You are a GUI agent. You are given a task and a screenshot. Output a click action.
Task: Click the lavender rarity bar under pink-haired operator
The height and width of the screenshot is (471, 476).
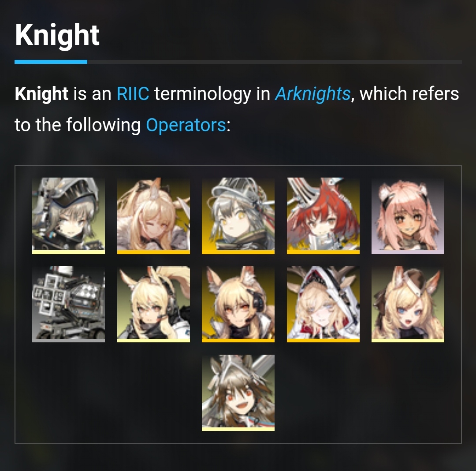pyautogui.click(x=408, y=252)
